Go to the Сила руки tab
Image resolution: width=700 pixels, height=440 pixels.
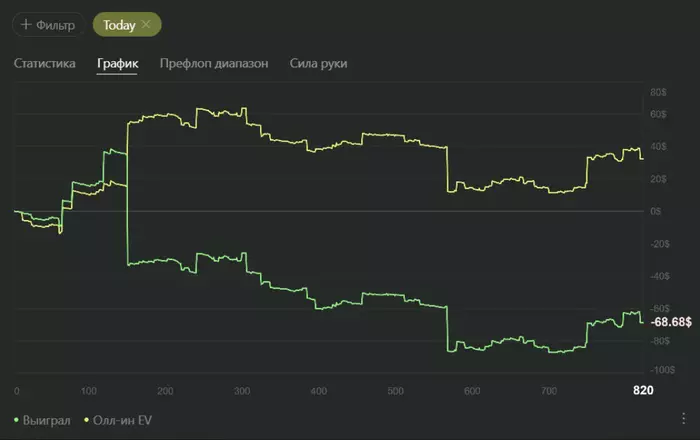click(x=318, y=64)
